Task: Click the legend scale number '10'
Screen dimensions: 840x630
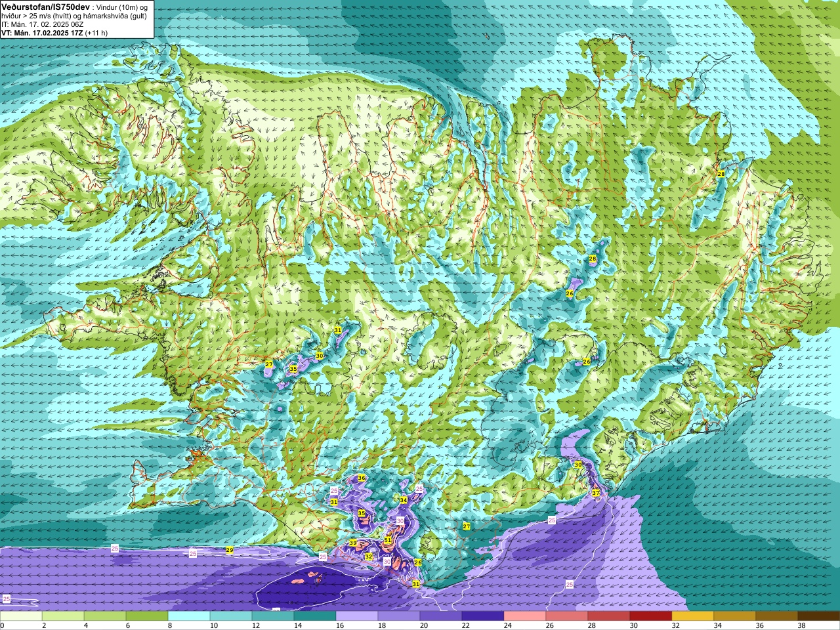Action: (x=214, y=626)
